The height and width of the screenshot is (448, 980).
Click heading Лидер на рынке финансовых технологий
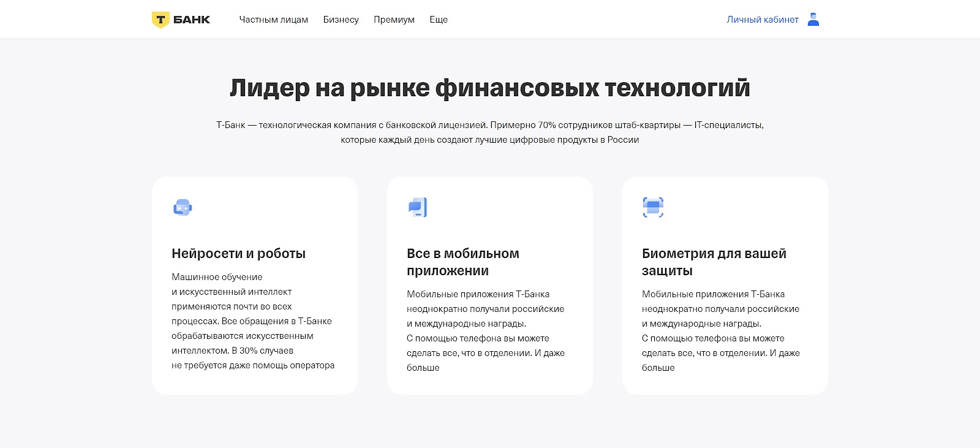coord(490,88)
